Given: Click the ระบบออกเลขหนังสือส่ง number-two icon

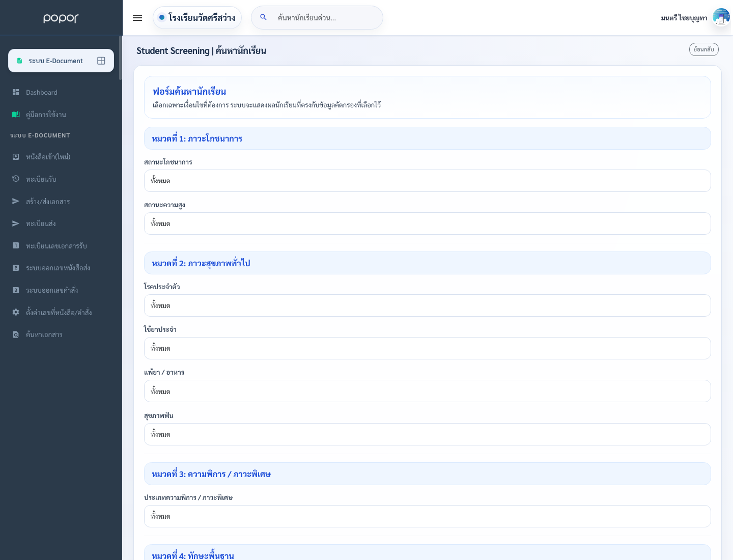Looking at the screenshot, I should tap(16, 268).
